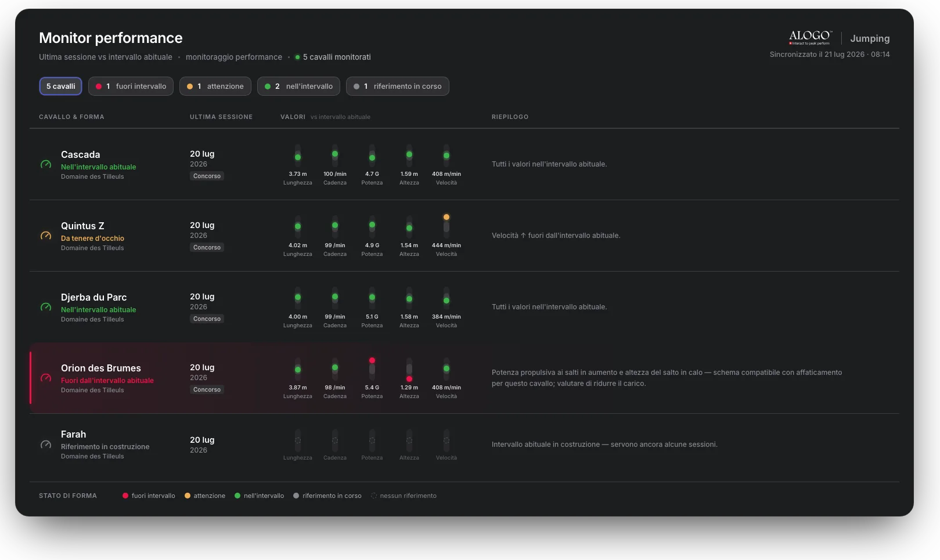Filter by '1 attenzione' chip
Viewport: 940px width, 560px height.
215,86
